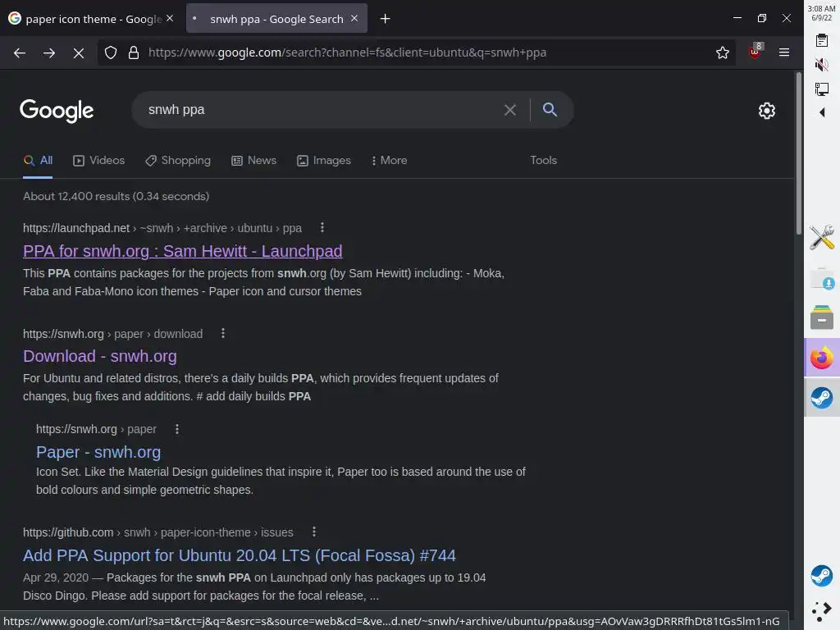Open options for snwh.org paper result
This screenshot has height=630, width=840.
(177, 429)
